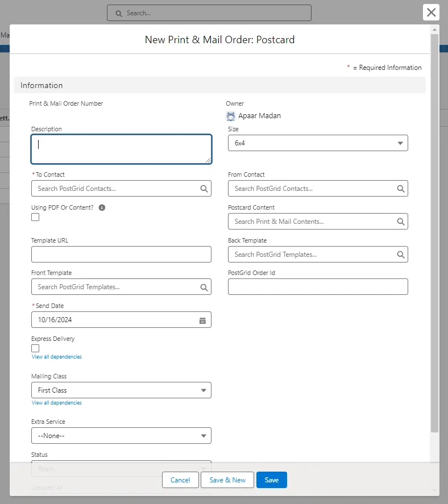
Task: Click the magnifier in From Contact field
Action: (x=400, y=189)
